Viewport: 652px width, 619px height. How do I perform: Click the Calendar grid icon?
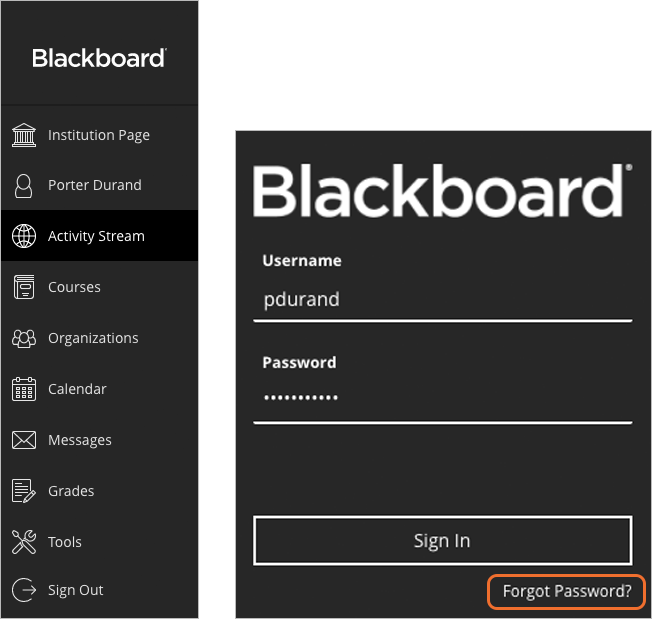point(24,389)
